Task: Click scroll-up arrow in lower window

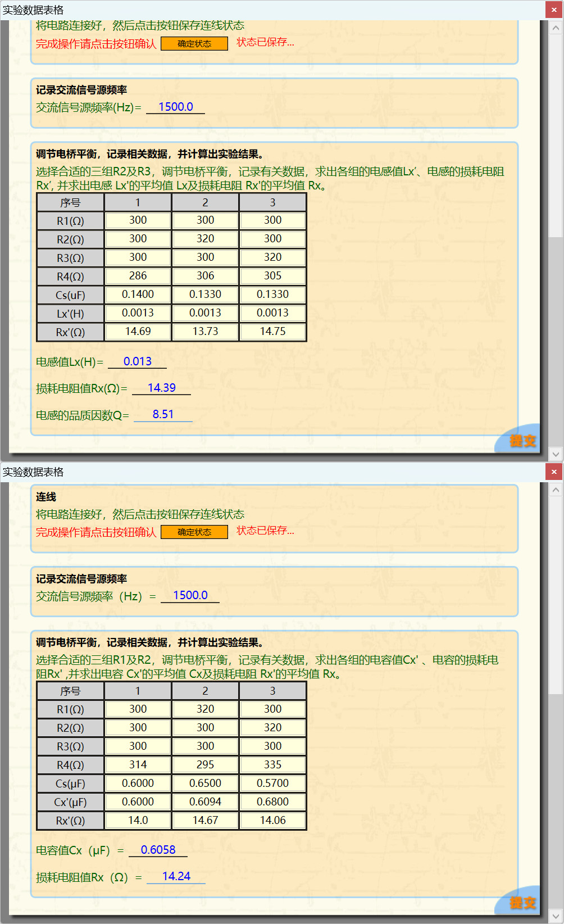Action: tap(556, 490)
